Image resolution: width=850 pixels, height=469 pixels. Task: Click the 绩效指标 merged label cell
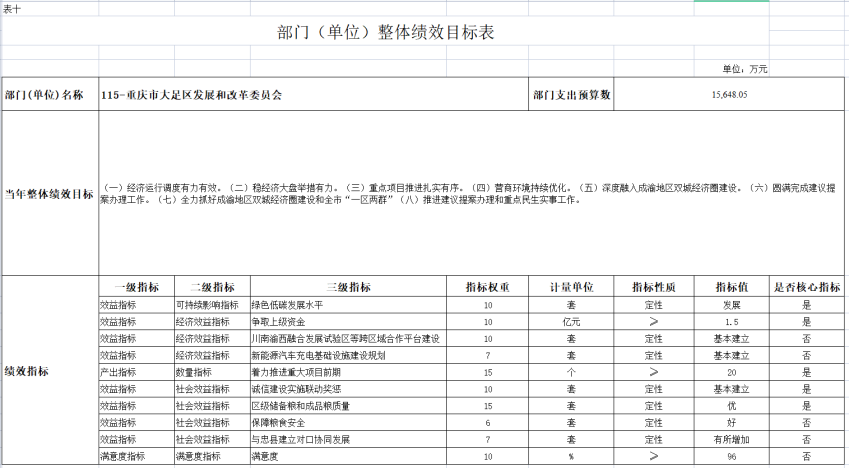pos(50,371)
